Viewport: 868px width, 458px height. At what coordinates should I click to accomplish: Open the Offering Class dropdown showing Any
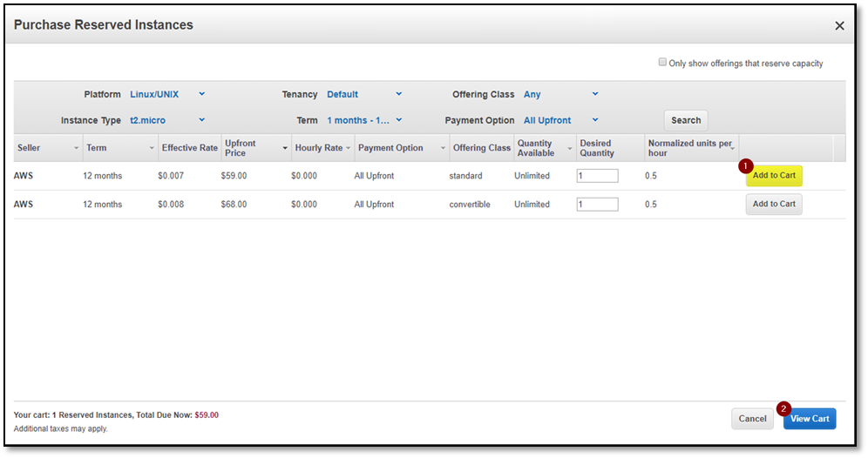click(x=560, y=94)
